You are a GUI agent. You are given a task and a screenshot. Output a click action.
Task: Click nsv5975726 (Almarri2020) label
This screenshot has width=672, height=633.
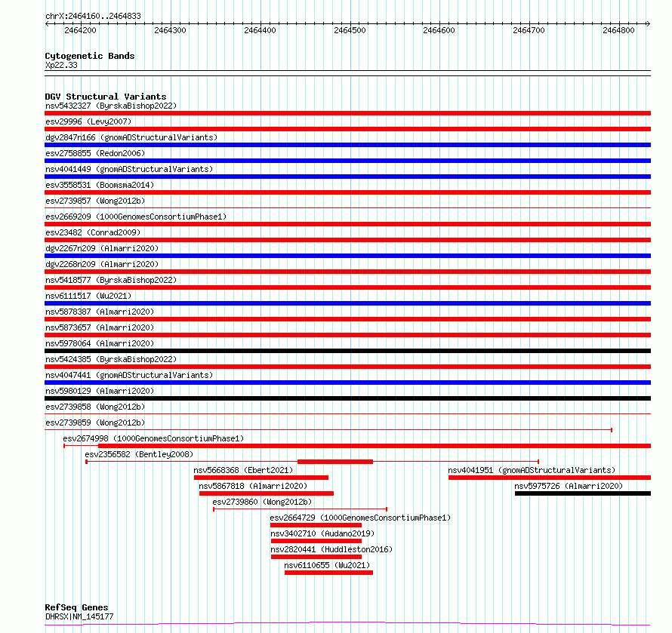[569, 486]
